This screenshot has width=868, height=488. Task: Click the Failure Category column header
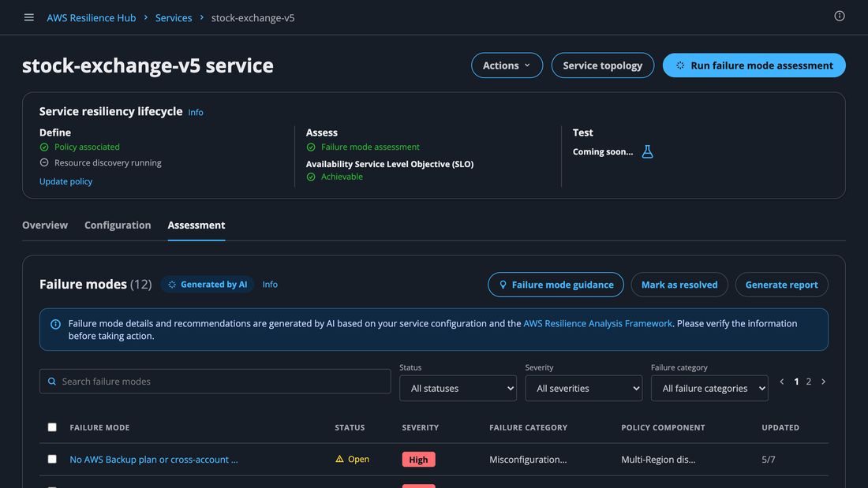click(x=528, y=428)
